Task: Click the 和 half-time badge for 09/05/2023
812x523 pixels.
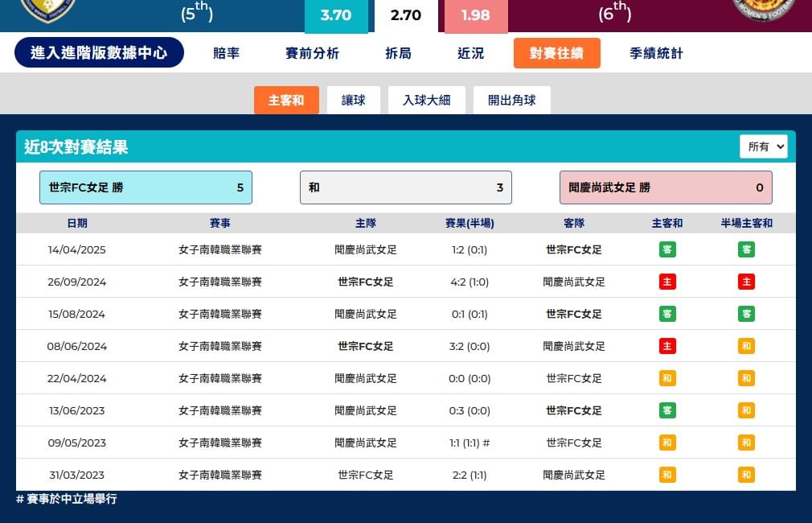Action: point(746,443)
